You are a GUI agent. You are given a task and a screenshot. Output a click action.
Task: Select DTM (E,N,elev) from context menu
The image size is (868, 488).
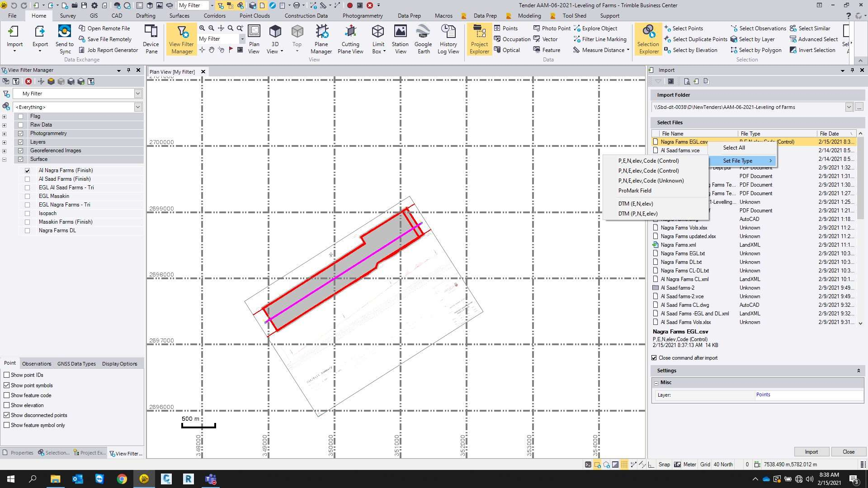pyautogui.click(x=637, y=204)
